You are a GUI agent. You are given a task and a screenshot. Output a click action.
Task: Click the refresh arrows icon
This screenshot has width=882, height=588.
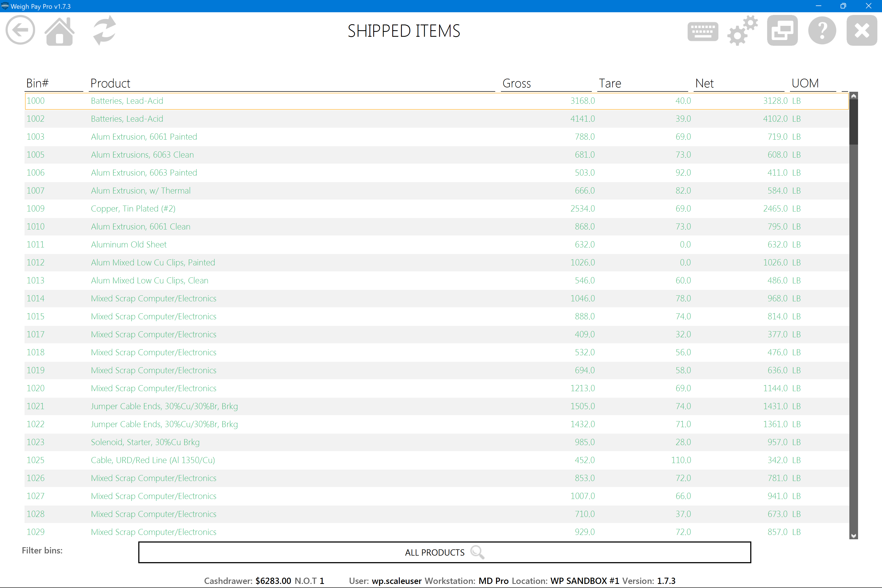pos(105,30)
